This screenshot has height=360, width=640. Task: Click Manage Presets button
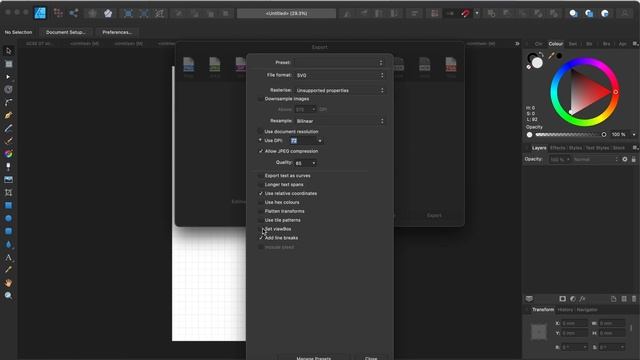pos(313,358)
